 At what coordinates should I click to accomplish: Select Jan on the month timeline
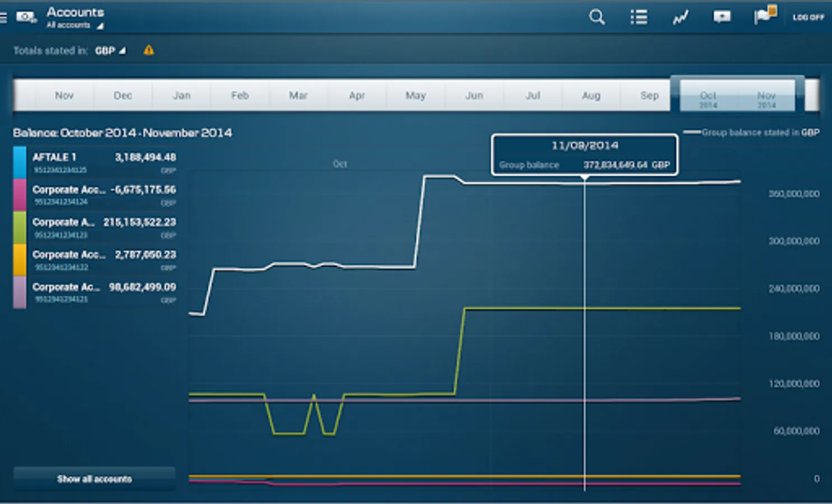[x=181, y=96]
